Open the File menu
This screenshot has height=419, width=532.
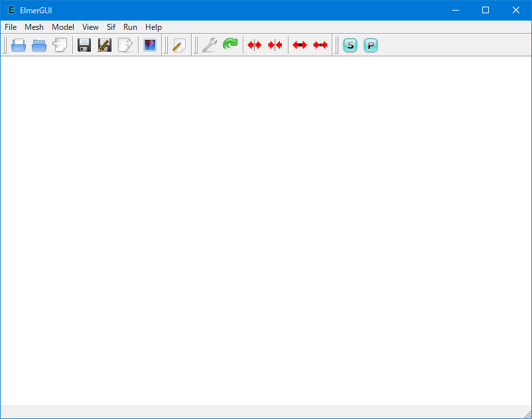(11, 27)
